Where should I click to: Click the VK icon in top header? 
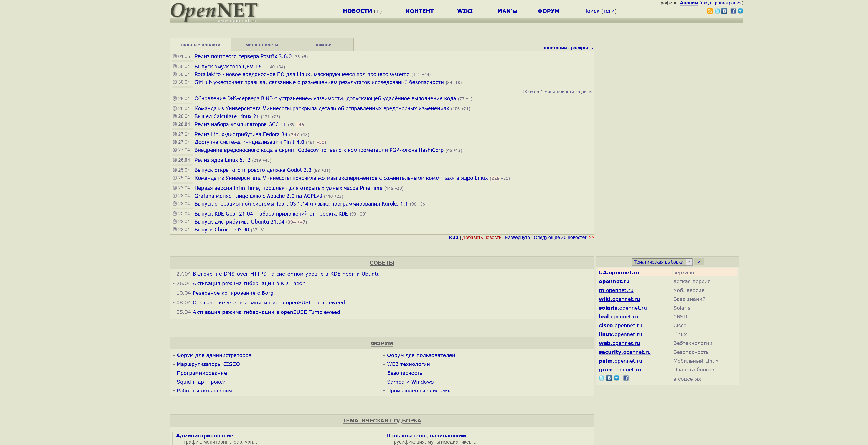pos(724,11)
